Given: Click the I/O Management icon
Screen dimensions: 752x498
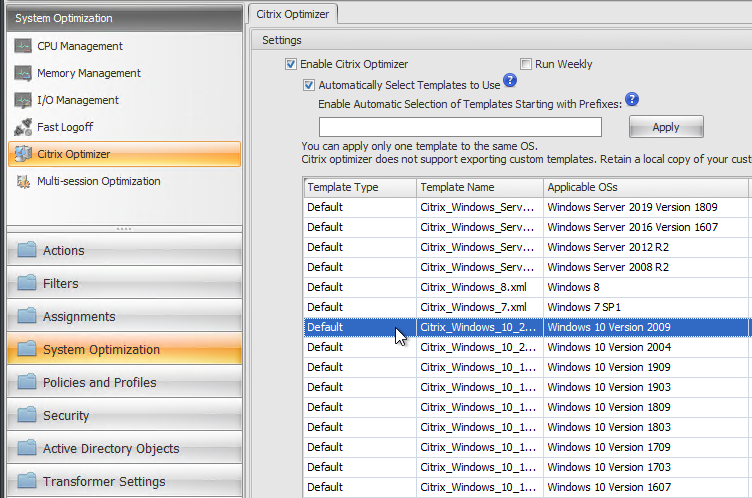Looking at the screenshot, I should coord(23,100).
